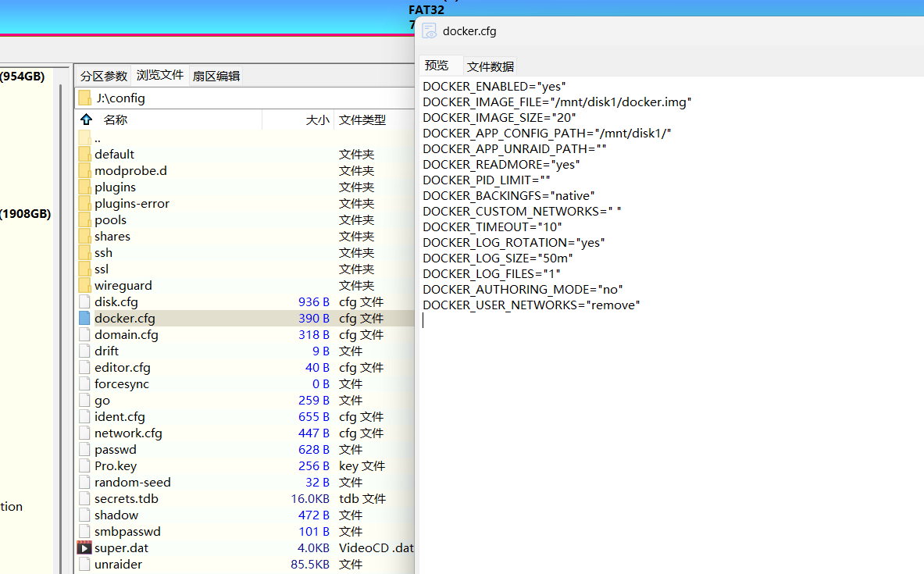Click the folder icon next to ssh
Screen dimensions: 924x574
[85, 253]
